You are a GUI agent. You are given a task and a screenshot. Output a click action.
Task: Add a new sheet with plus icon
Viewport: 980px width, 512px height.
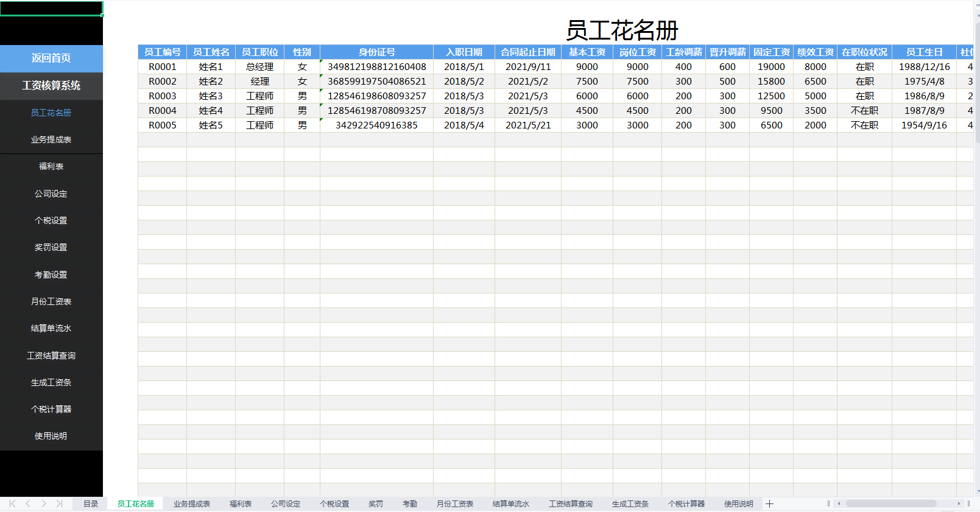tap(769, 503)
